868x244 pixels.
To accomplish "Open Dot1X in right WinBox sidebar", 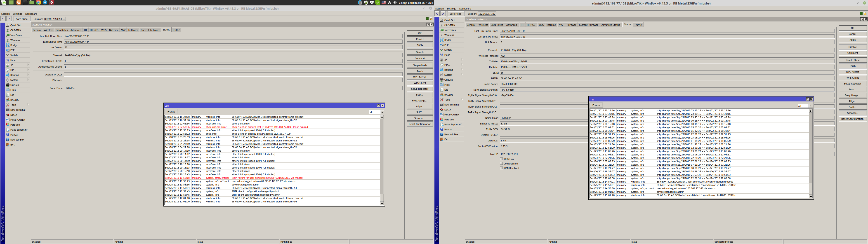I will click(448, 110).
